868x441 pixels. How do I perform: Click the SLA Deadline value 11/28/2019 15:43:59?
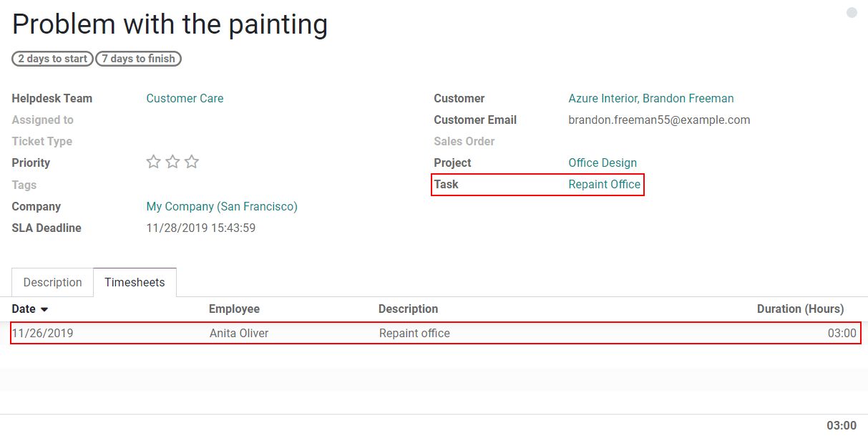(x=200, y=228)
